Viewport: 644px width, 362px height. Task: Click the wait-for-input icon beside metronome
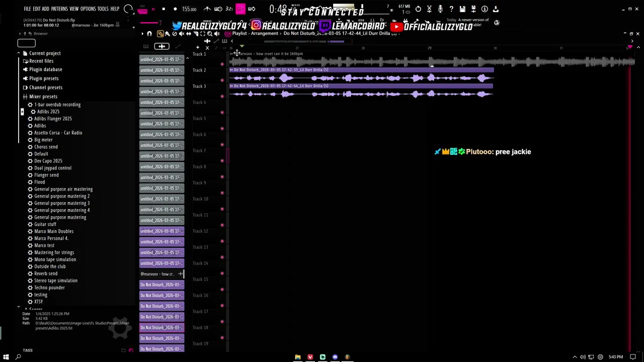[218, 9]
